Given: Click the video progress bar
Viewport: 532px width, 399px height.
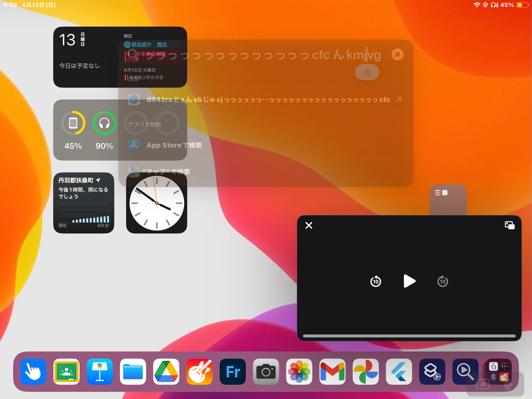Looking at the screenshot, I should pos(409,336).
